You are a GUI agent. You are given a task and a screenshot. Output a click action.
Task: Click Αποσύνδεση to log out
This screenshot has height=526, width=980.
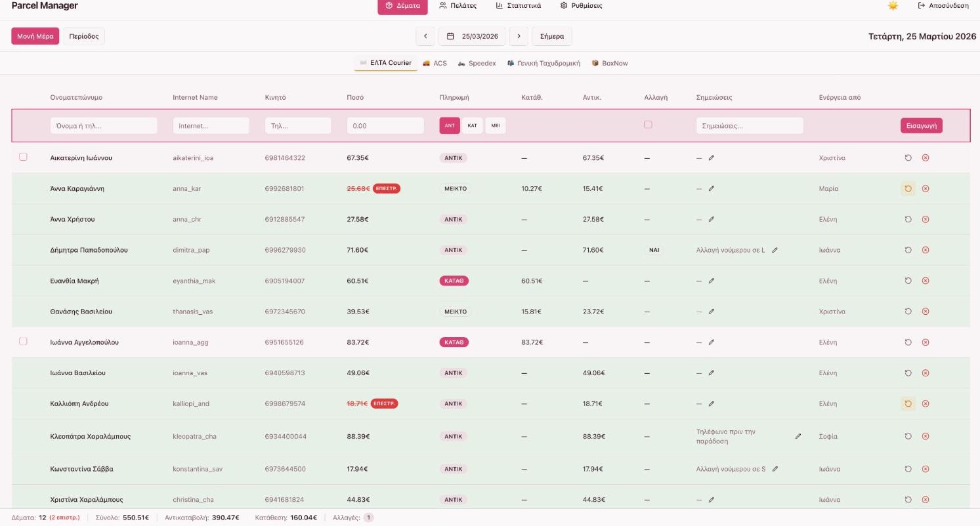944,6
